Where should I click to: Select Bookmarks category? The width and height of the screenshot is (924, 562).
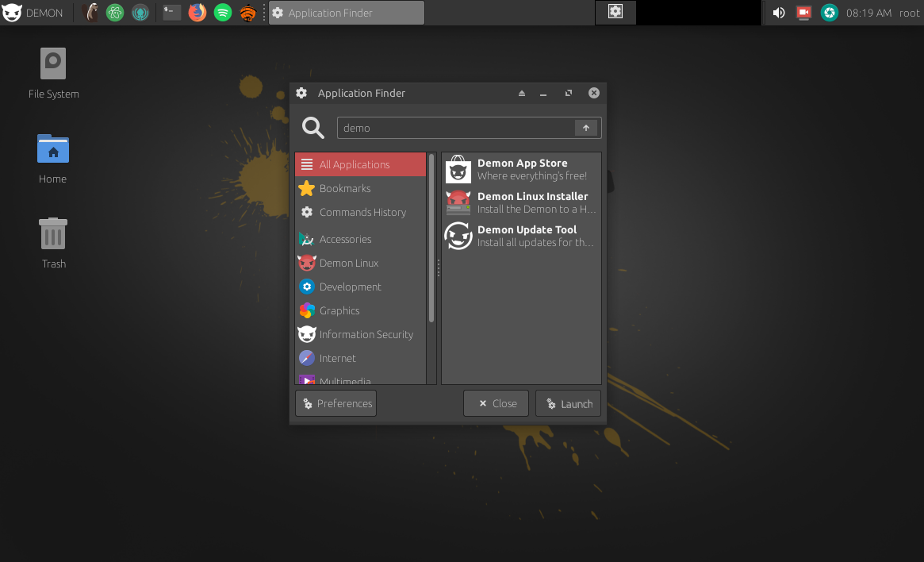(x=360, y=189)
